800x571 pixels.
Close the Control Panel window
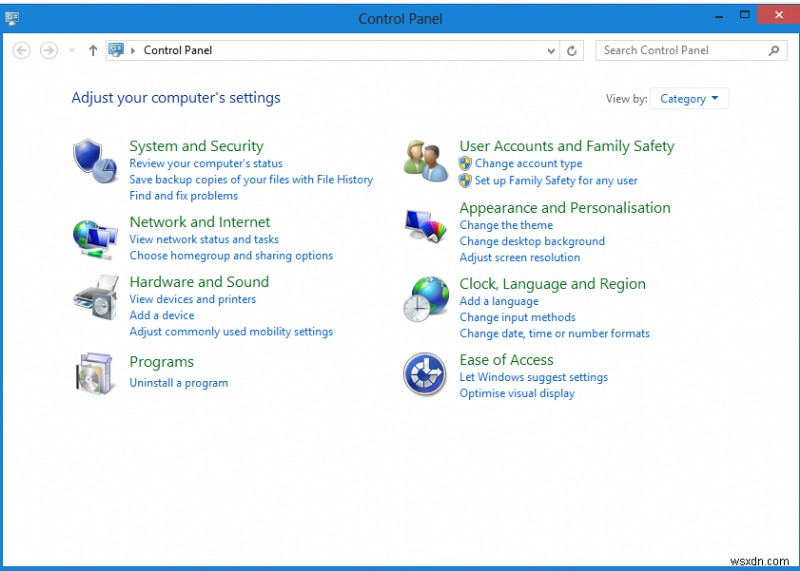pos(779,15)
